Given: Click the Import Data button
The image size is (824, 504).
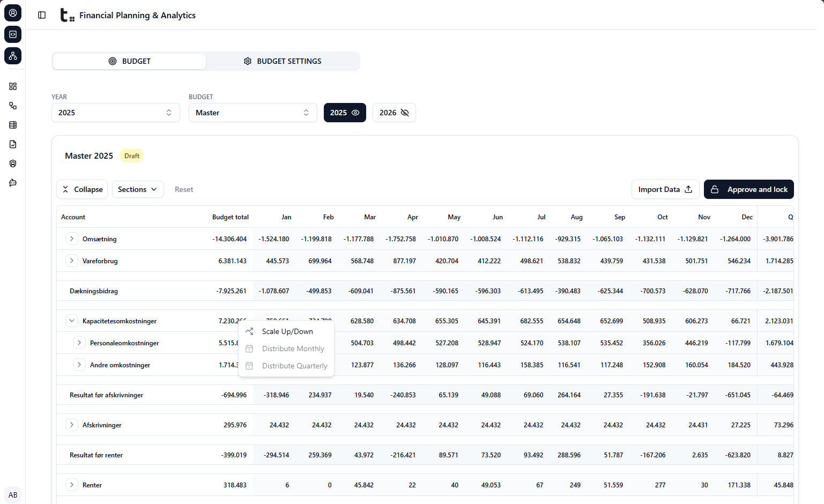Looking at the screenshot, I should pos(665,189).
